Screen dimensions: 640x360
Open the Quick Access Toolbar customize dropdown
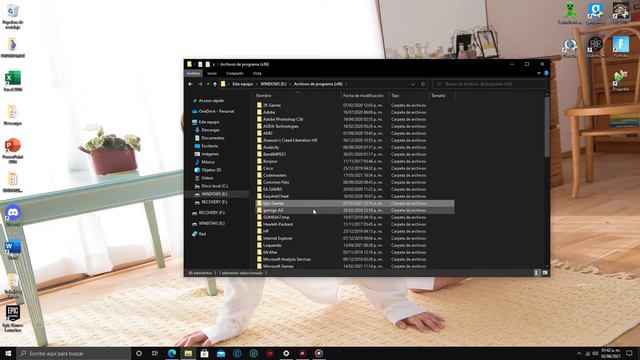[x=213, y=64]
